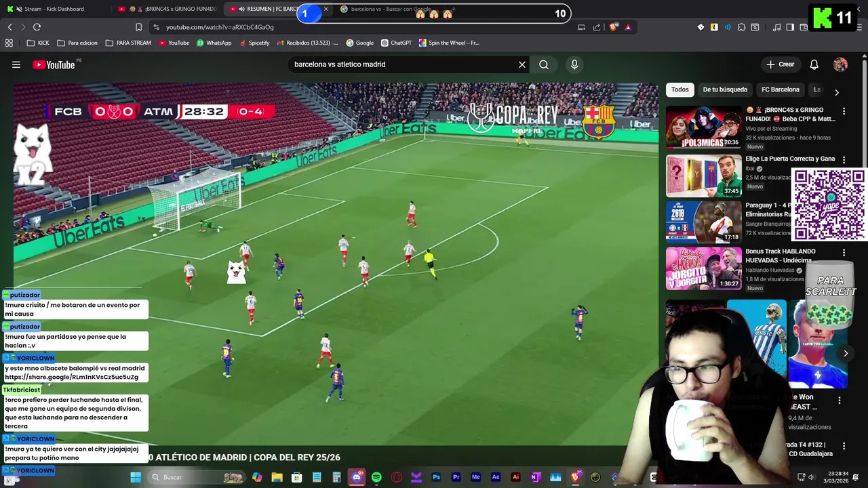This screenshot has height=488, width=868.
Task: Select the Todos filter chip
Action: pyautogui.click(x=680, y=89)
